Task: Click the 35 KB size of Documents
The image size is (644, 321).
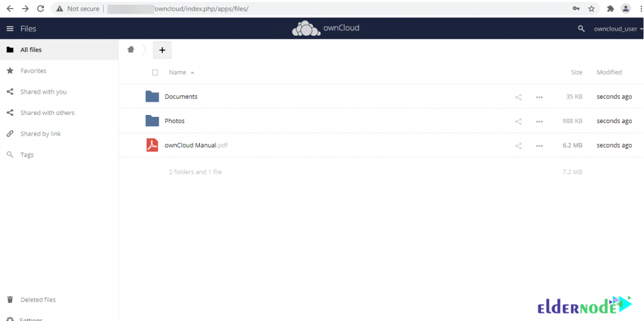Action: pos(574,97)
